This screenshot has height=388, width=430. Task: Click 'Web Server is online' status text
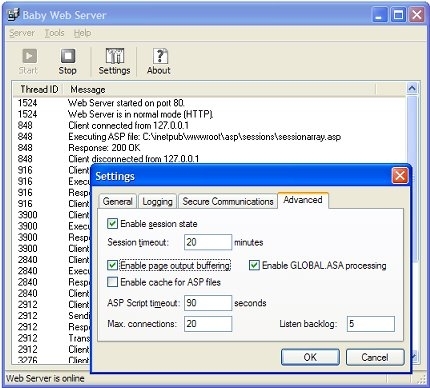45,378
